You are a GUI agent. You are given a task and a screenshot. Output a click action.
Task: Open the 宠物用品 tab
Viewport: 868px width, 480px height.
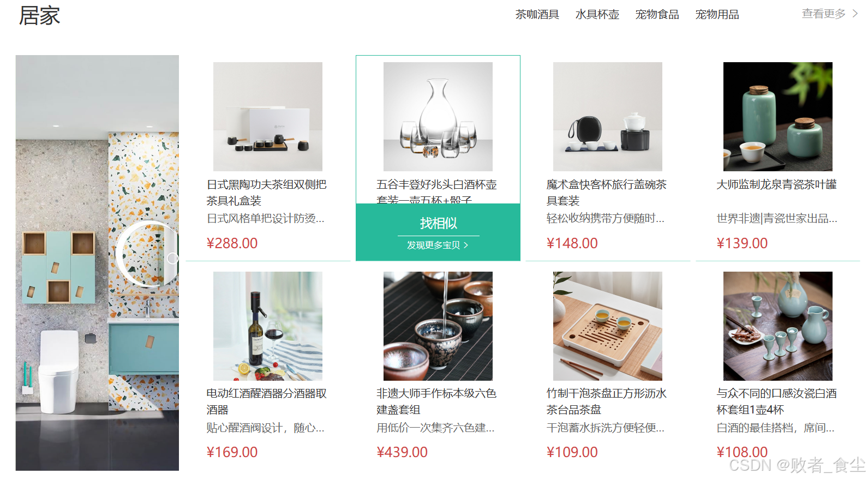pos(717,15)
